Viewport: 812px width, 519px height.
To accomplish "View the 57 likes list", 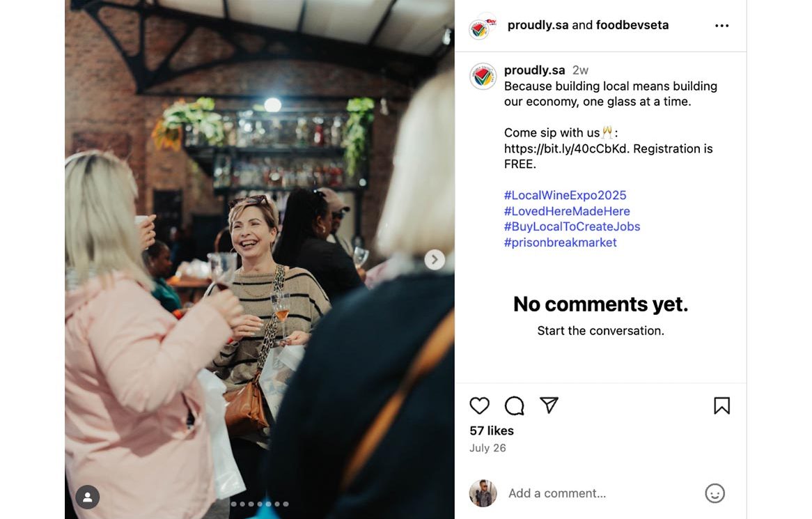I will click(492, 431).
